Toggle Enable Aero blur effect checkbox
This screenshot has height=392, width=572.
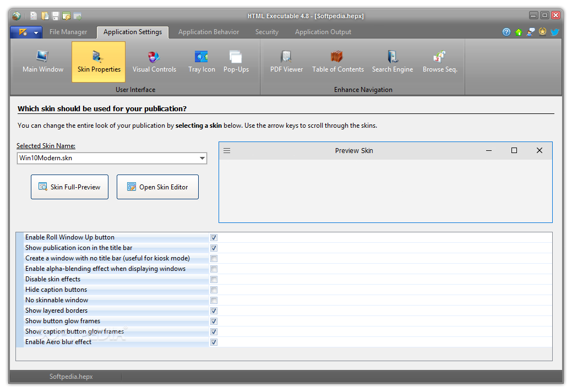click(214, 342)
